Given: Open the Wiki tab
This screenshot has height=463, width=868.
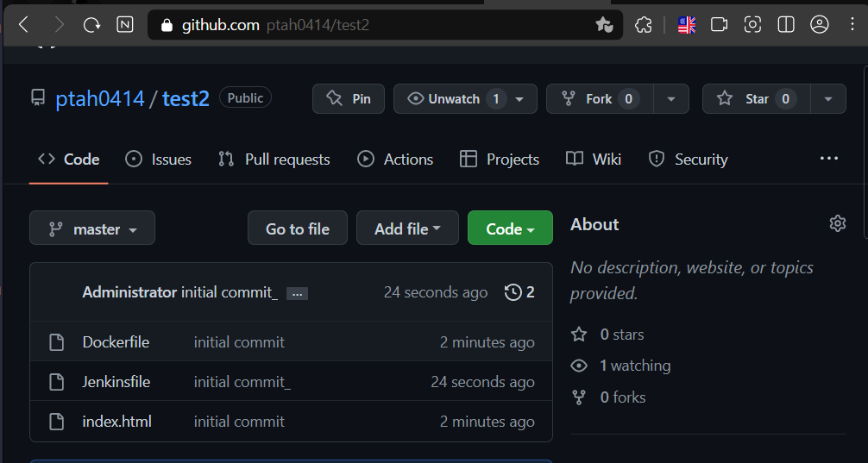Looking at the screenshot, I should tap(594, 160).
